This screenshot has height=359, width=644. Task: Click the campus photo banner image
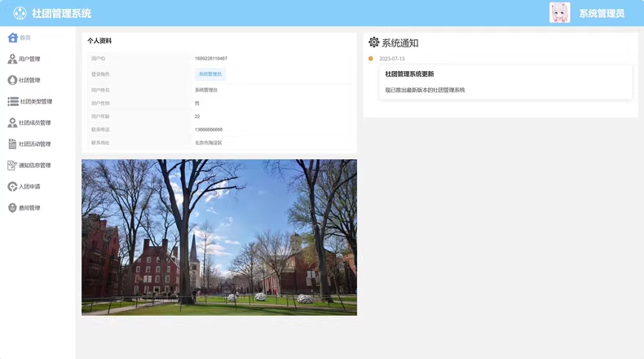tap(219, 237)
